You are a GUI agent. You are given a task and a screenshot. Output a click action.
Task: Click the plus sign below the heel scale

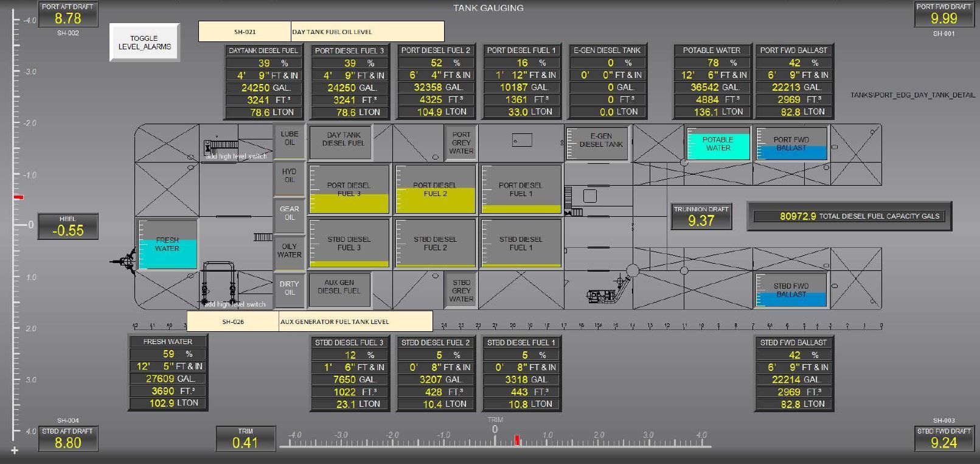(x=15, y=451)
